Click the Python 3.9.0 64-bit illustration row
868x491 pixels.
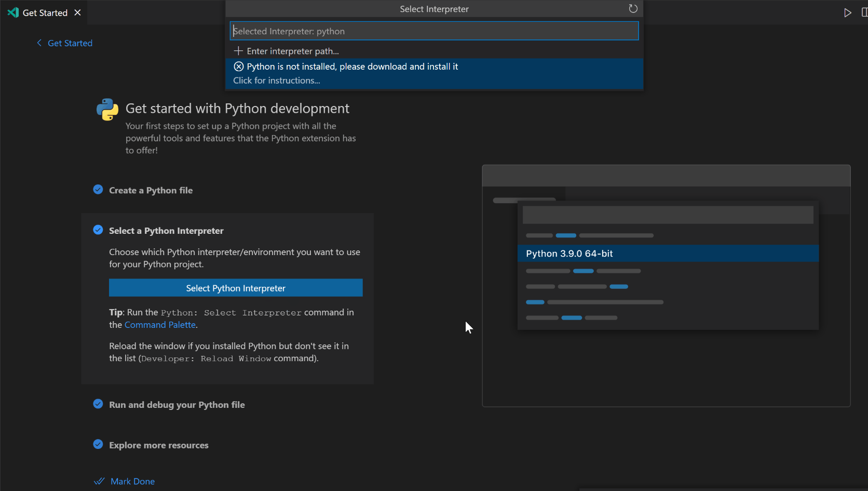point(668,254)
